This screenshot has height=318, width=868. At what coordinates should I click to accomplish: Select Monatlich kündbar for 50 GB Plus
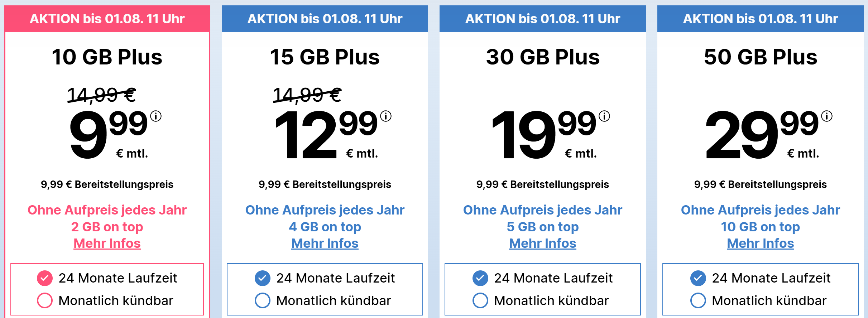[698, 300]
